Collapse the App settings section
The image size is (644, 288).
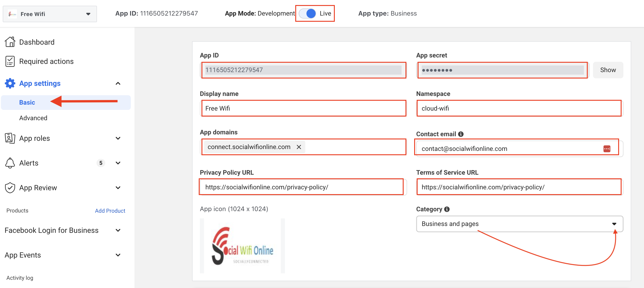click(x=118, y=83)
